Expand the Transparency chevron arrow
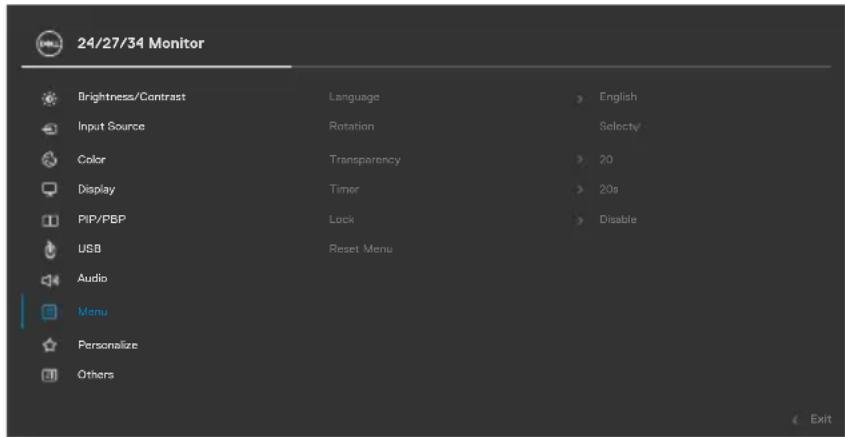 point(580,160)
